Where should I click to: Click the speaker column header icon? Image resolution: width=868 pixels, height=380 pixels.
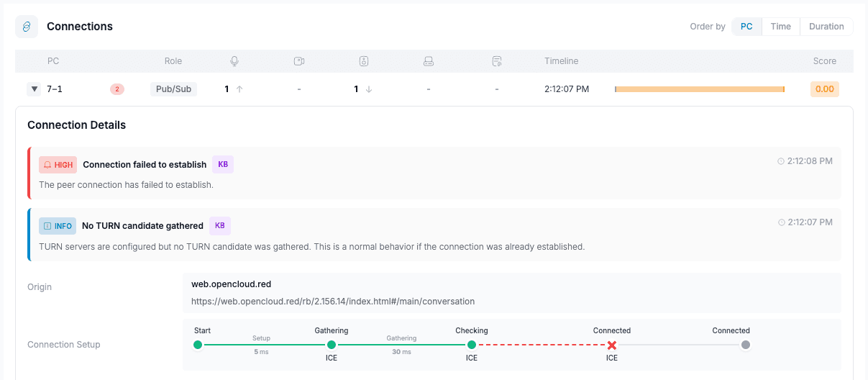click(364, 61)
